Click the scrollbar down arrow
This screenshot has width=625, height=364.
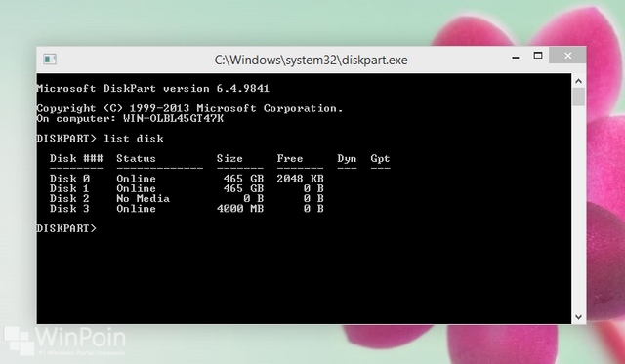point(579,317)
